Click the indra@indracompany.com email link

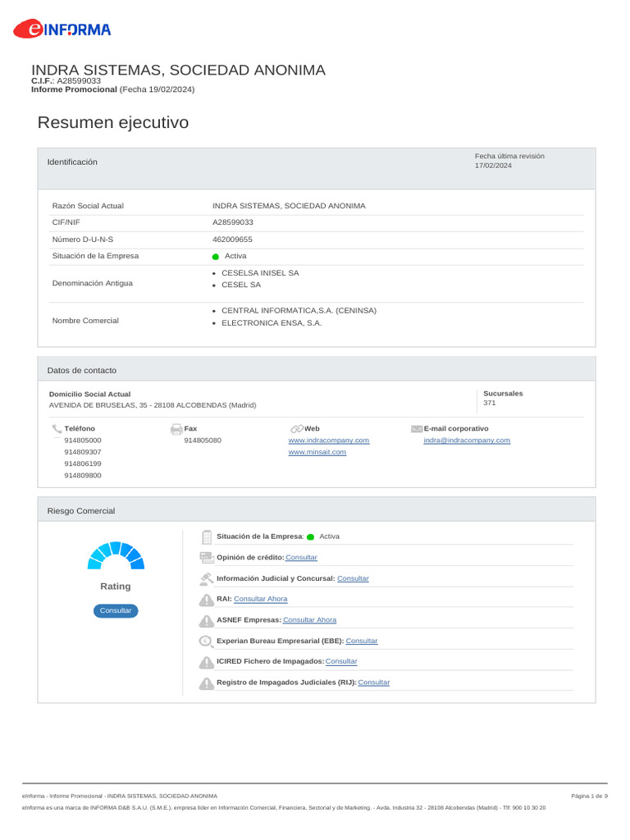pyautogui.click(x=467, y=441)
